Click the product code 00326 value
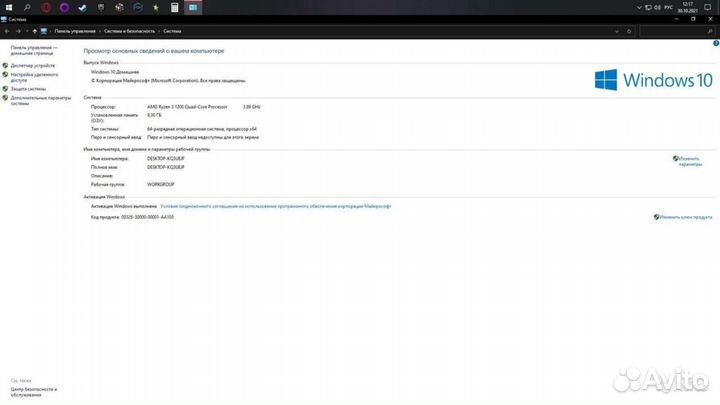720x405 pixels. tap(147, 217)
